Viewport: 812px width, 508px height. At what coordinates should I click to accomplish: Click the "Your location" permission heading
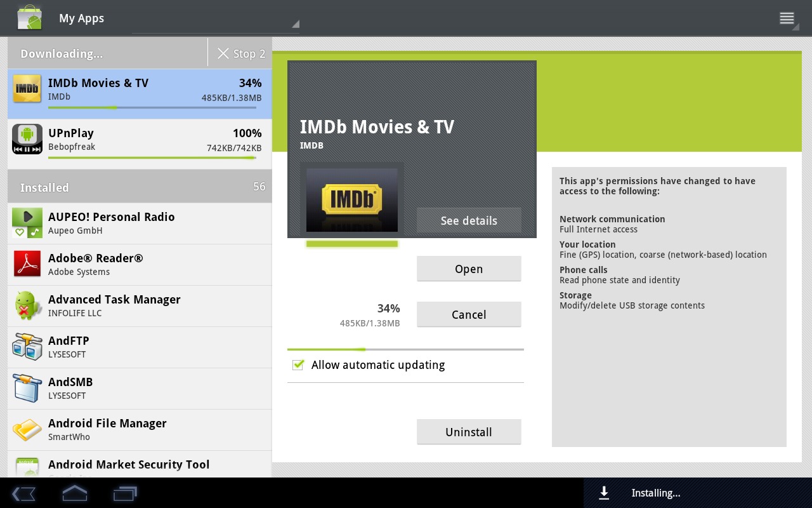[x=587, y=244]
